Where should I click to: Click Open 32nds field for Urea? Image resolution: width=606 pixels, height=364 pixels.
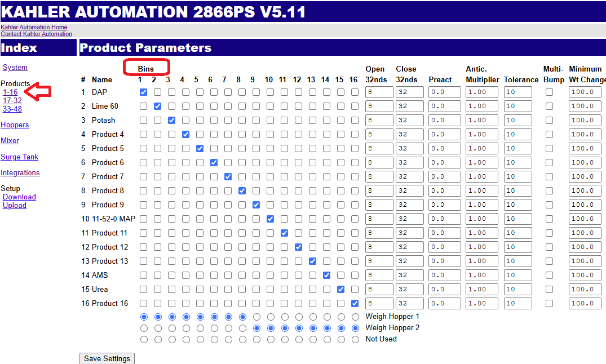pos(379,290)
